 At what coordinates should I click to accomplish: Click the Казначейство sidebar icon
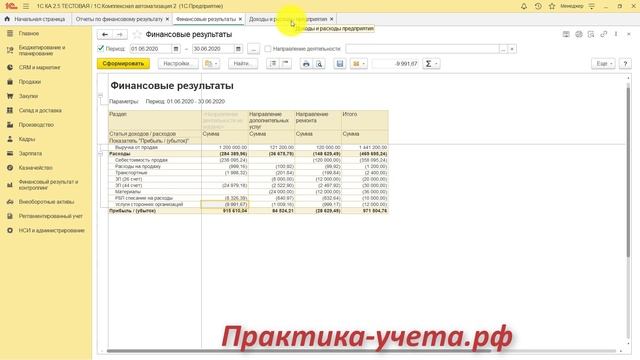10,168
